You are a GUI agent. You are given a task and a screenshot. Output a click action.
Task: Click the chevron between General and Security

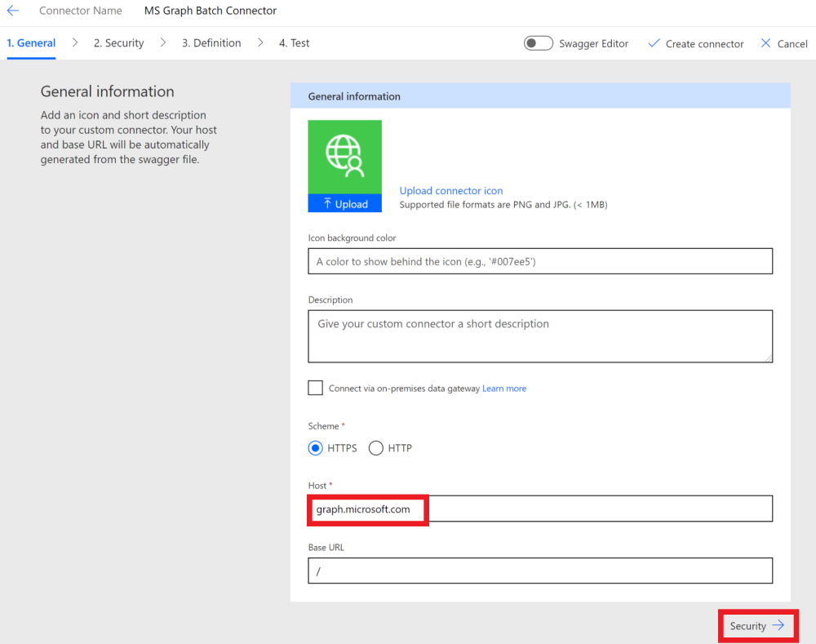(75, 42)
